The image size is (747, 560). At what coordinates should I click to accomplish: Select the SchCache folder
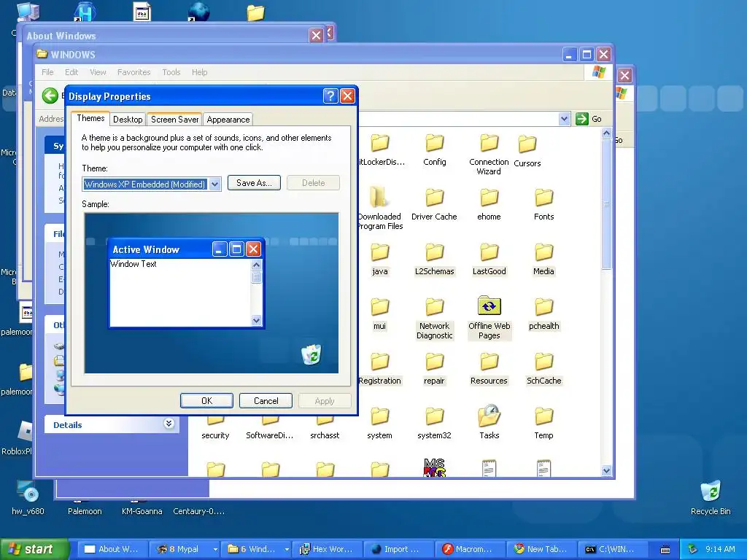click(543, 369)
